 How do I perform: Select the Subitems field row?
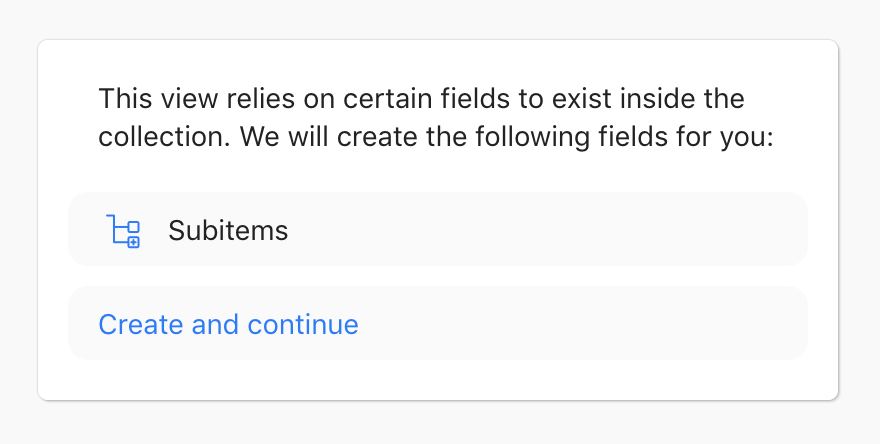click(x=438, y=229)
